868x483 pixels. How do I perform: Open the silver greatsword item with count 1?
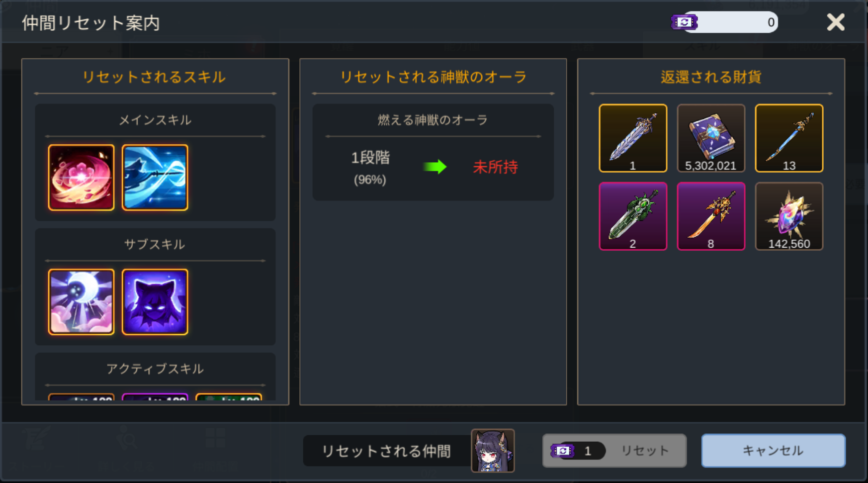[633, 138]
